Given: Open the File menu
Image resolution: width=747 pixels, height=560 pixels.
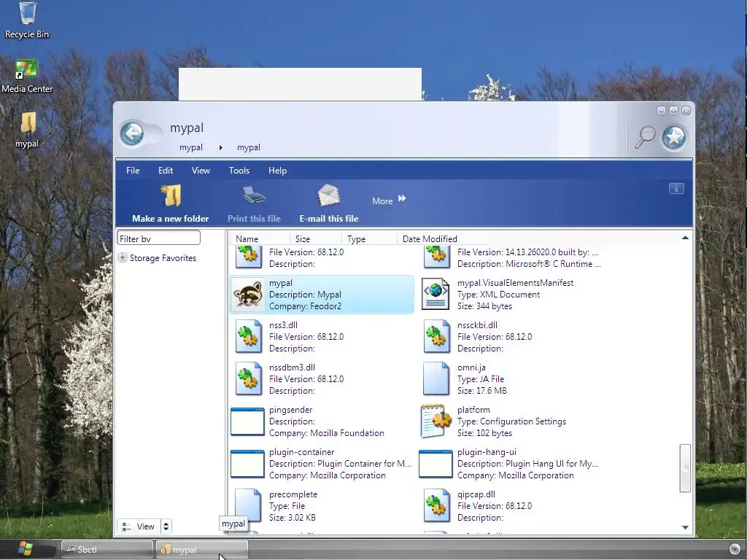Looking at the screenshot, I should 133,171.
